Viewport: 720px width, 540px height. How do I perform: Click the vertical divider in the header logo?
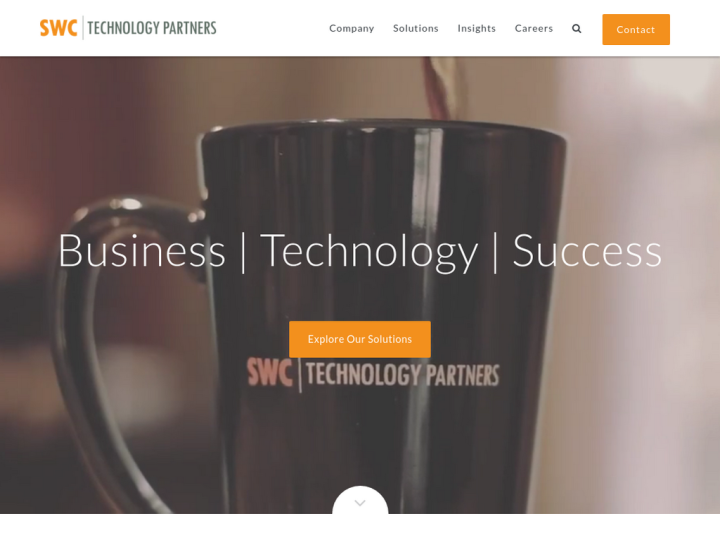coord(83,28)
